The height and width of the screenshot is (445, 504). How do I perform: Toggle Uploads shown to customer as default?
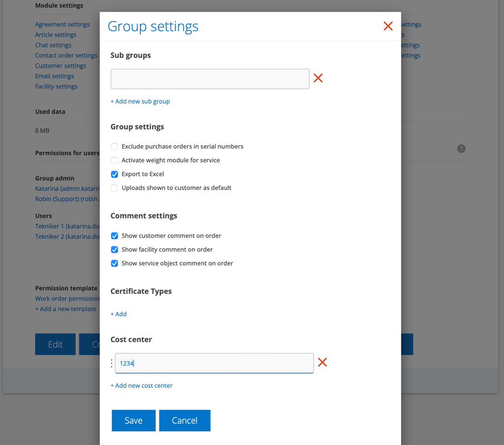point(115,188)
